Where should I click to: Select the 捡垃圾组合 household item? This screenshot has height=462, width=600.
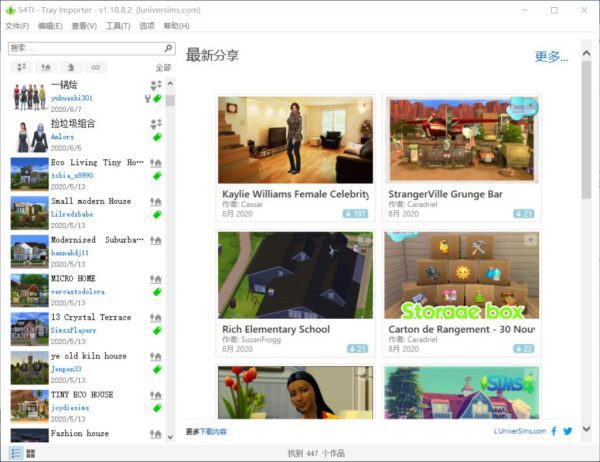(87, 135)
